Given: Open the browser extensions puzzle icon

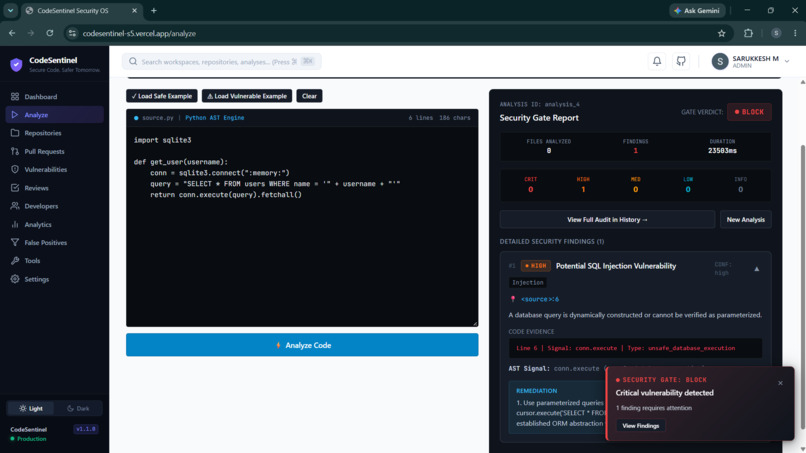Looking at the screenshot, I should pos(748,33).
